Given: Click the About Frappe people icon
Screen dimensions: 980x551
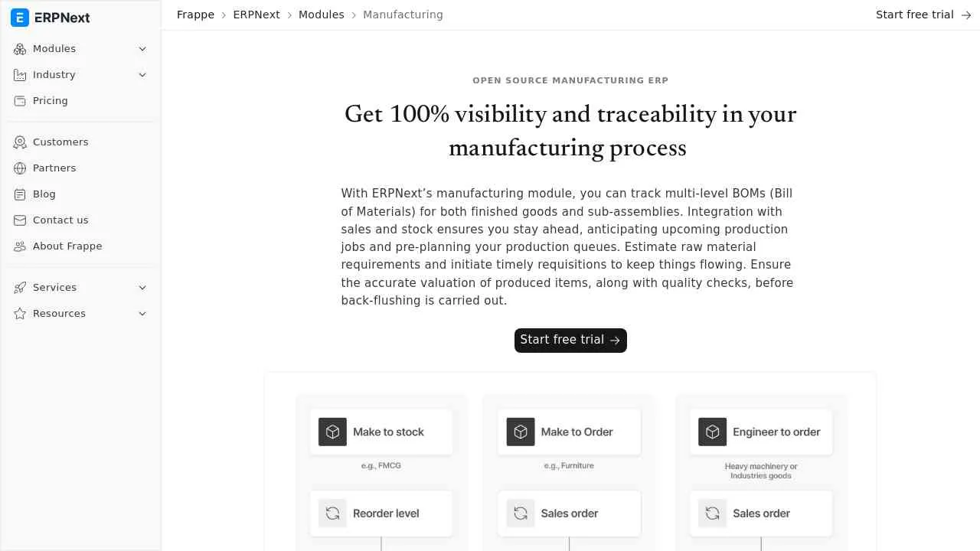Looking at the screenshot, I should coord(20,246).
